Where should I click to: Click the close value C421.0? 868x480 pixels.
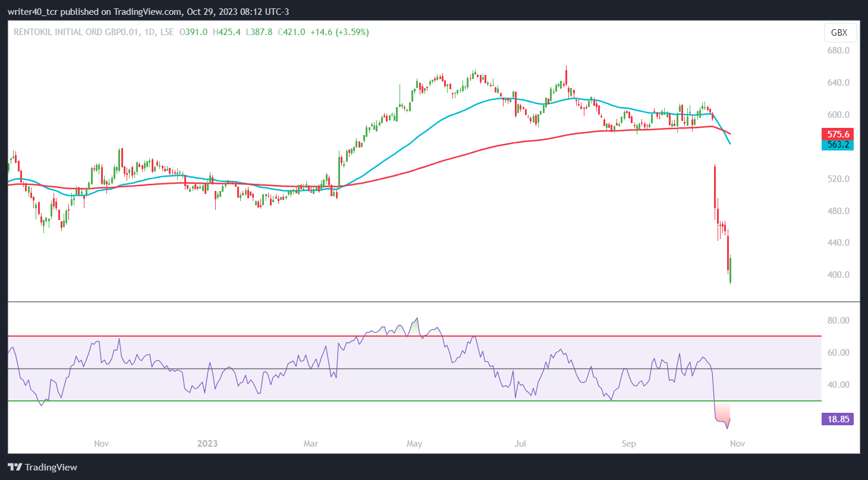point(291,32)
